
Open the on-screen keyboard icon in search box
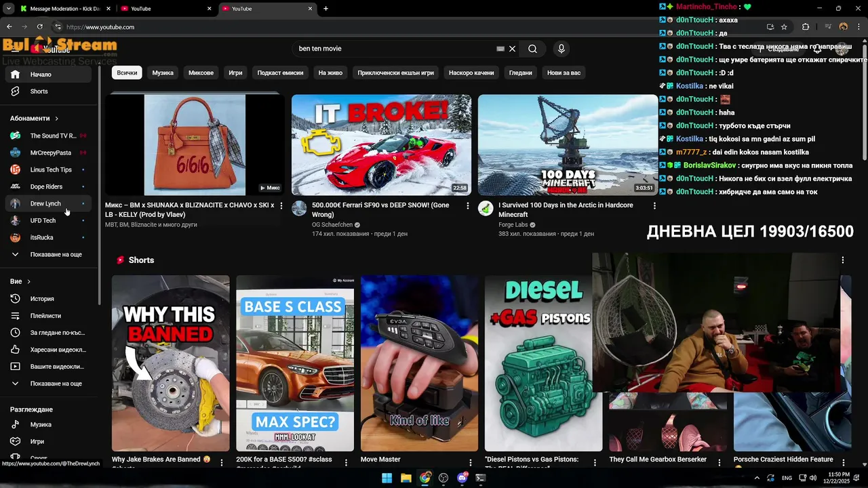500,49
